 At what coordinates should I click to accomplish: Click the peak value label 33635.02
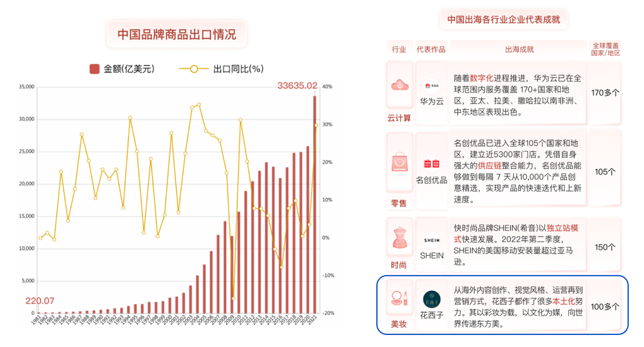coord(297,85)
